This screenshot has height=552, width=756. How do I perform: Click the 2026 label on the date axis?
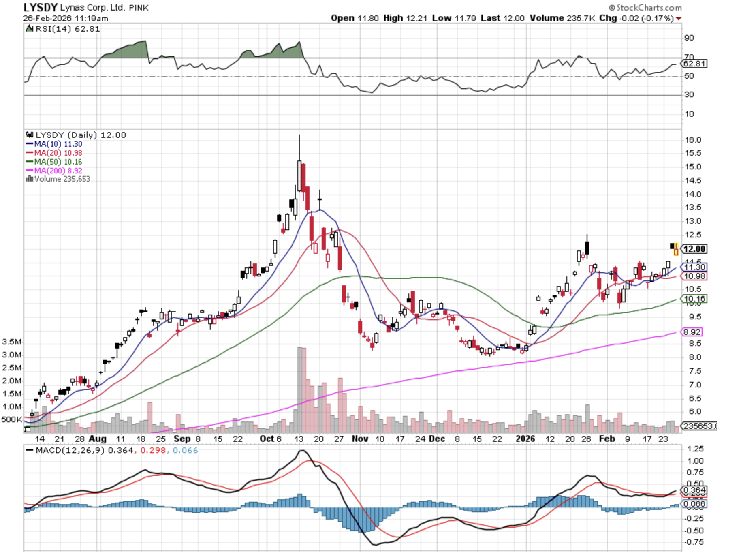point(525,439)
